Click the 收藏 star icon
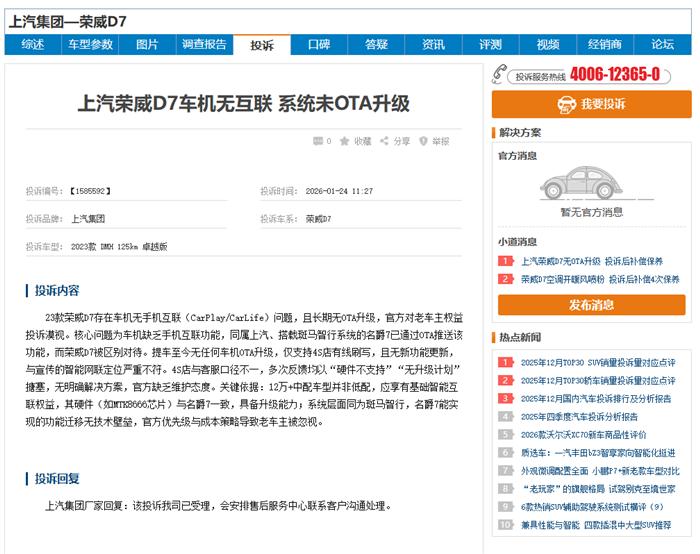The width and height of the screenshot is (700, 554). coord(345,142)
